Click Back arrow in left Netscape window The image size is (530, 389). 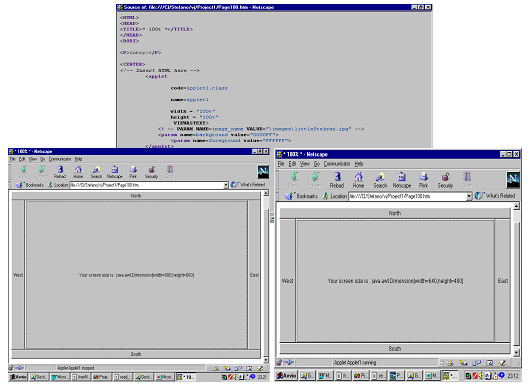pos(23,172)
